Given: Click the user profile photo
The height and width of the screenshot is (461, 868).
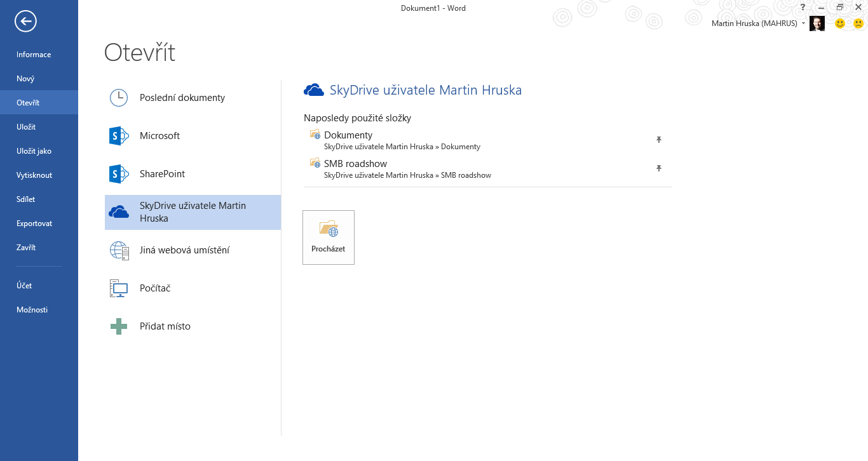Looking at the screenshot, I should click(817, 23).
